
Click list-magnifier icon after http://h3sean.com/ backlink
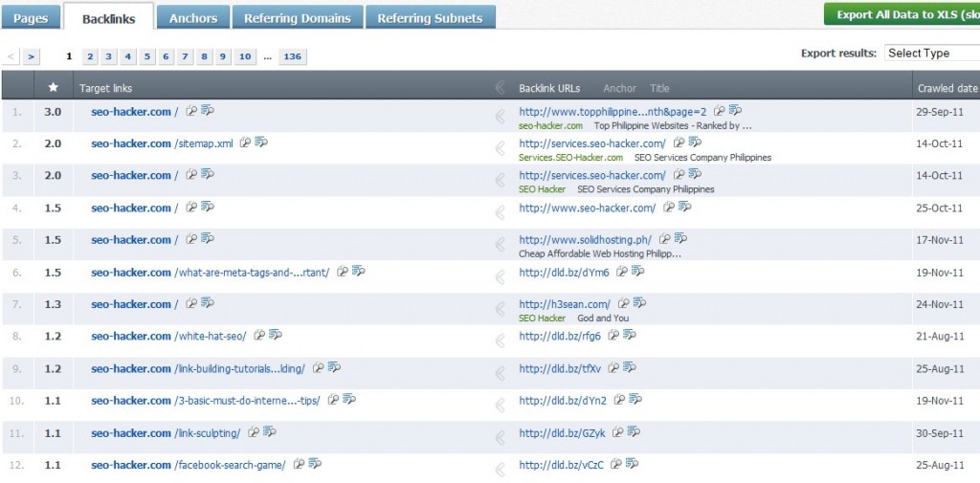[639, 303]
